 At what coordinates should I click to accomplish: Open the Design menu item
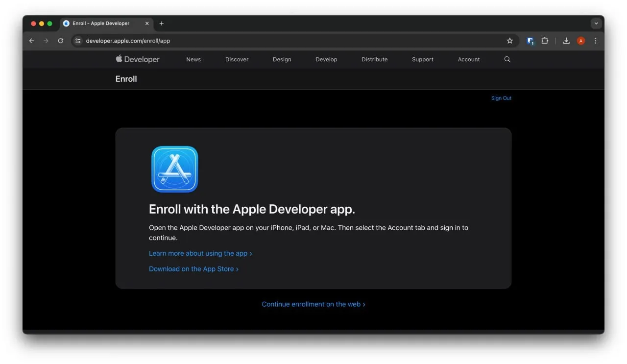282,59
